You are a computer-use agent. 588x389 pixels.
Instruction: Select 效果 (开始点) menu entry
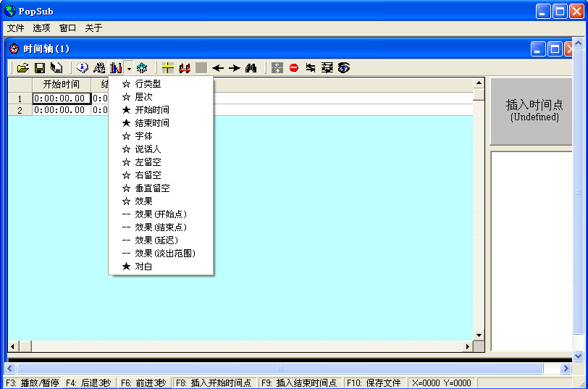coord(165,214)
